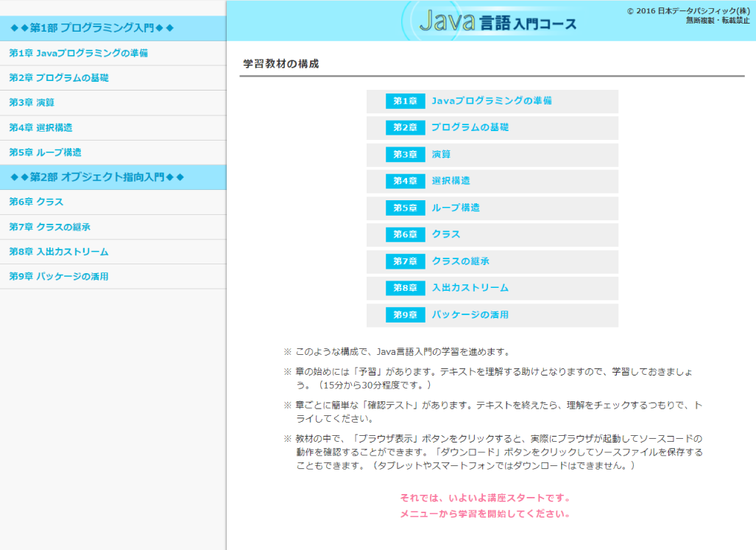Open sidebar 第4章 選択構造

tap(113, 127)
